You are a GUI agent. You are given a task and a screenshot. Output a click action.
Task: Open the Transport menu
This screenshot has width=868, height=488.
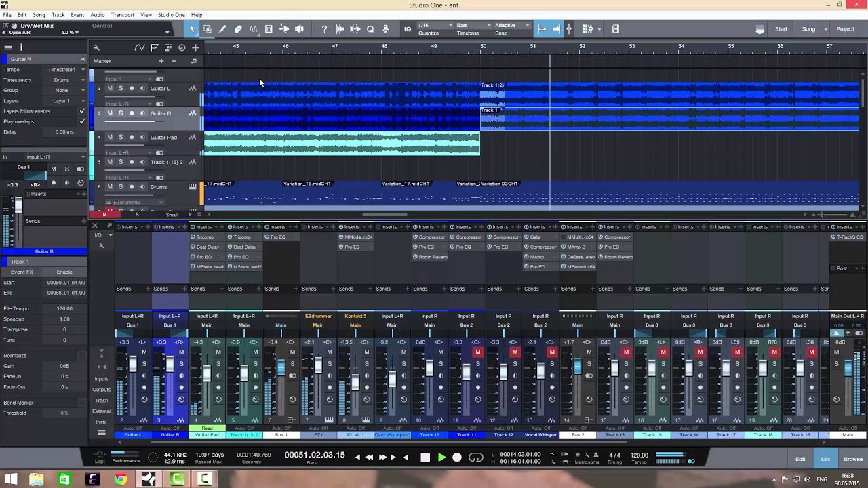tap(123, 15)
